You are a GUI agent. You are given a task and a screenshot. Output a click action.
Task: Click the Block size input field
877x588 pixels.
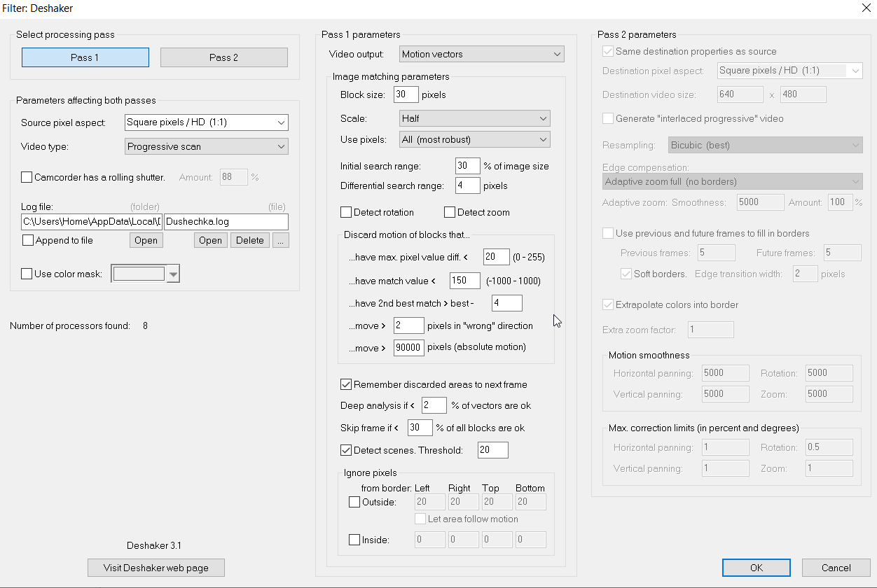click(x=406, y=94)
